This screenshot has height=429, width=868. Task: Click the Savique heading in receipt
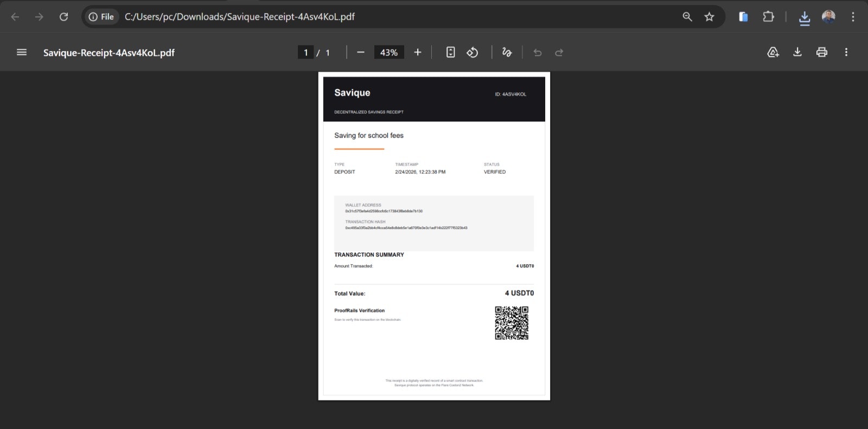352,93
